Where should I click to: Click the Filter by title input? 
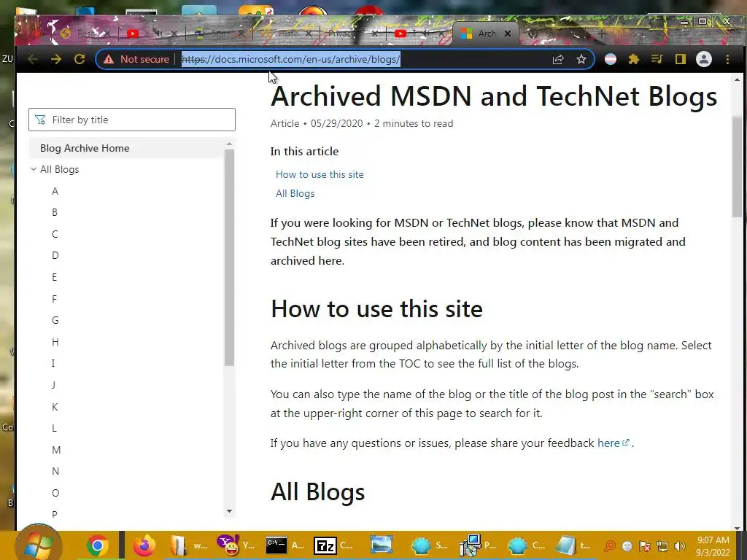pos(132,120)
